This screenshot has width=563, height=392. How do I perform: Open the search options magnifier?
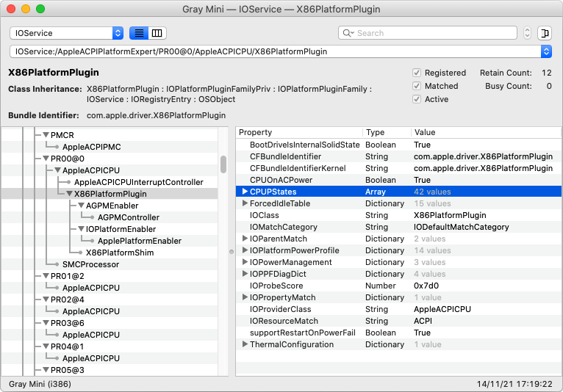coord(348,33)
